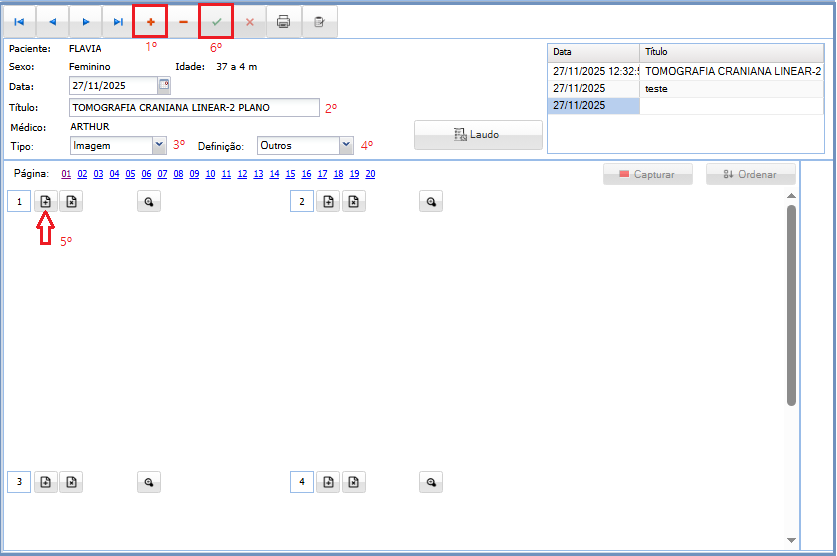837x556 pixels.
Task: Go to page 20 link
Action: tap(370, 174)
